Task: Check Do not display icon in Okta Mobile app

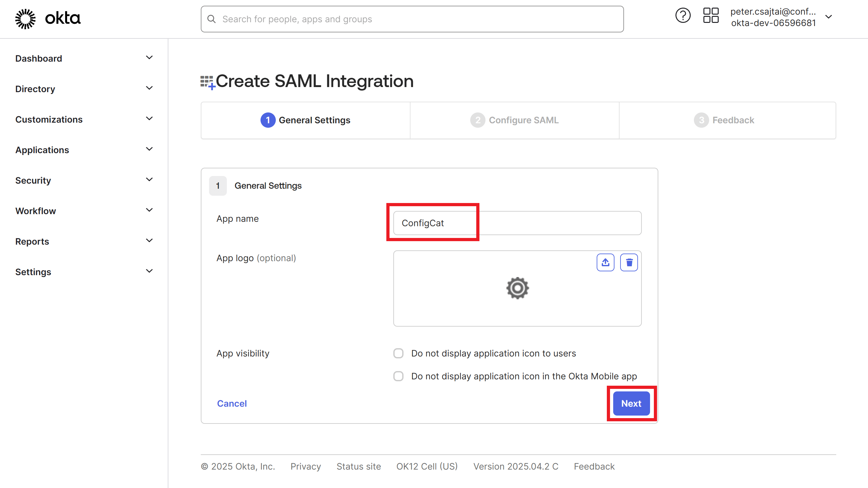Action: [x=398, y=376]
